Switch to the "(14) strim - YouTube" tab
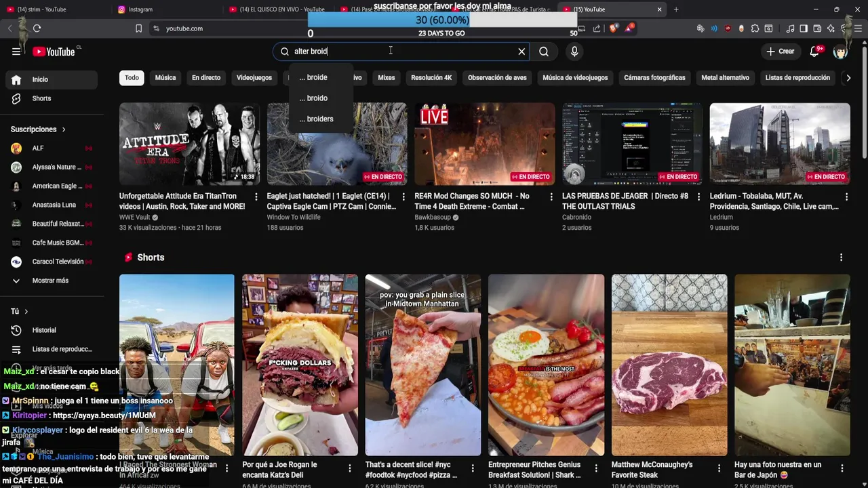The width and height of the screenshot is (868, 488). (56, 9)
